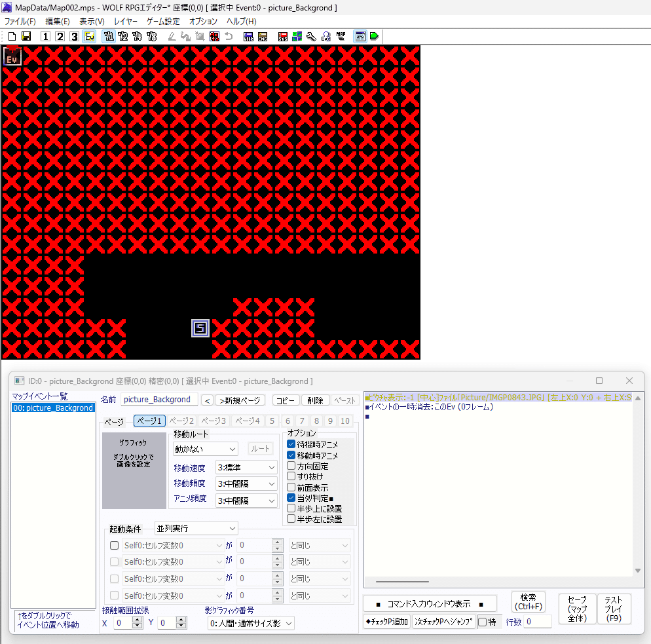Set map zoom to 1/2 scale
Screen dimensions: 651x644
[123, 37]
